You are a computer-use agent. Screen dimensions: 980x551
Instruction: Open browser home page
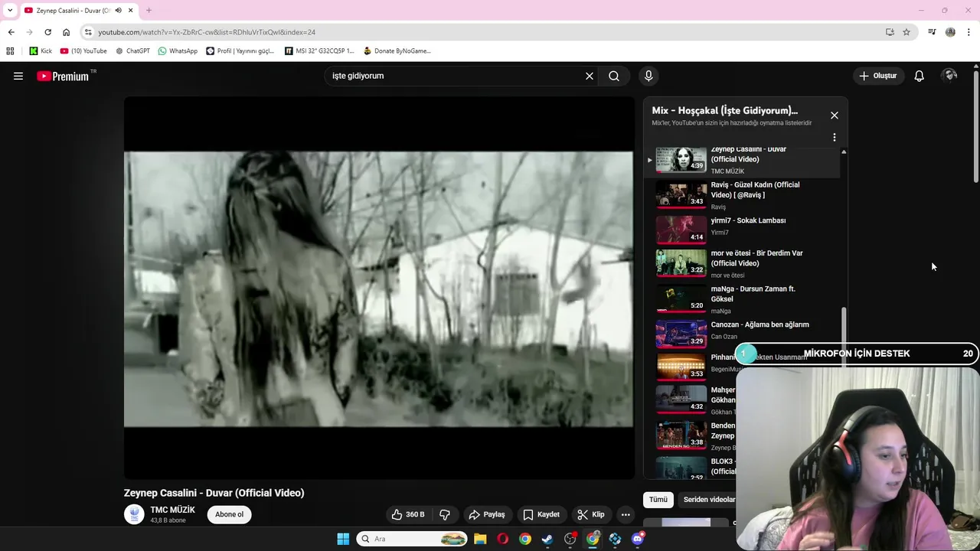pos(66,32)
